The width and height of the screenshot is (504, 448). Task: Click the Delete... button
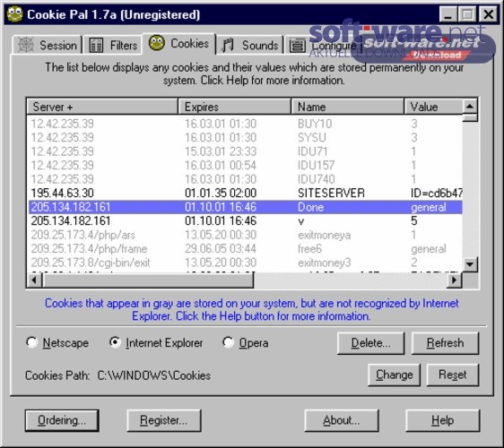(x=370, y=343)
